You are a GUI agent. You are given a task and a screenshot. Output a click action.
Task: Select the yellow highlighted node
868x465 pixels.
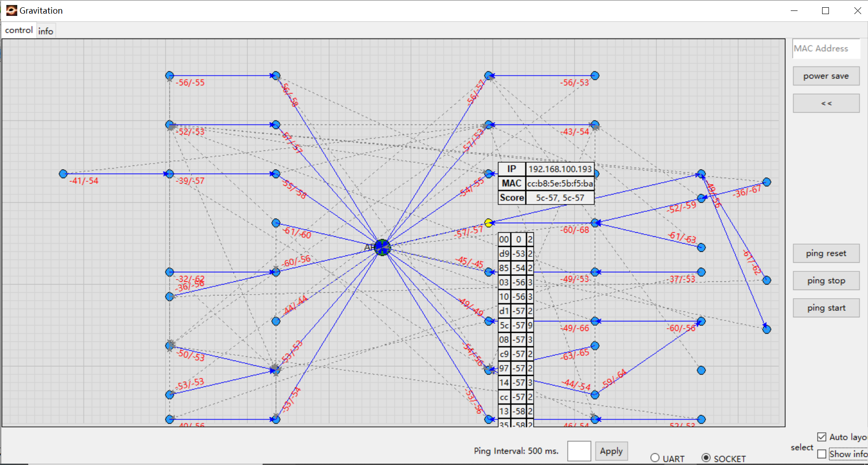489,223
